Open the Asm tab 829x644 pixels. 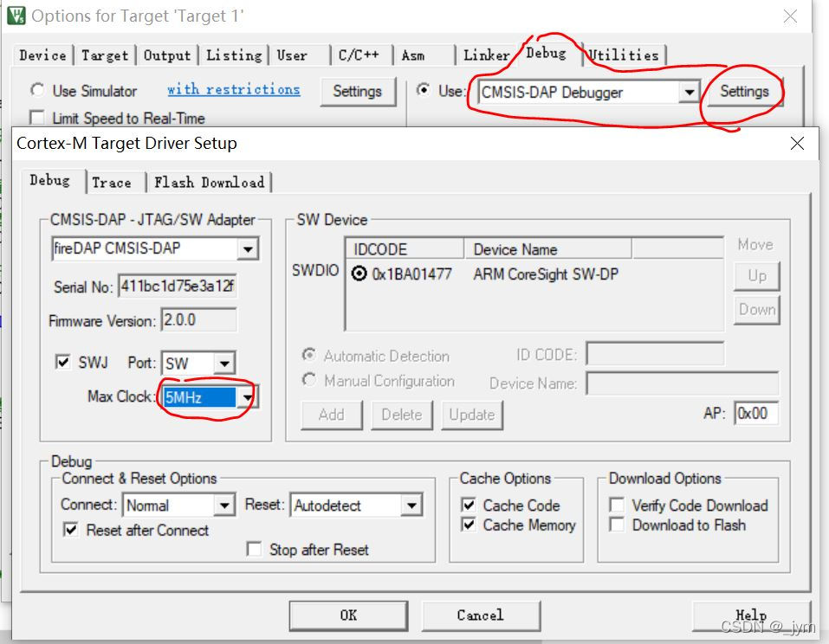click(x=413, y=55)
